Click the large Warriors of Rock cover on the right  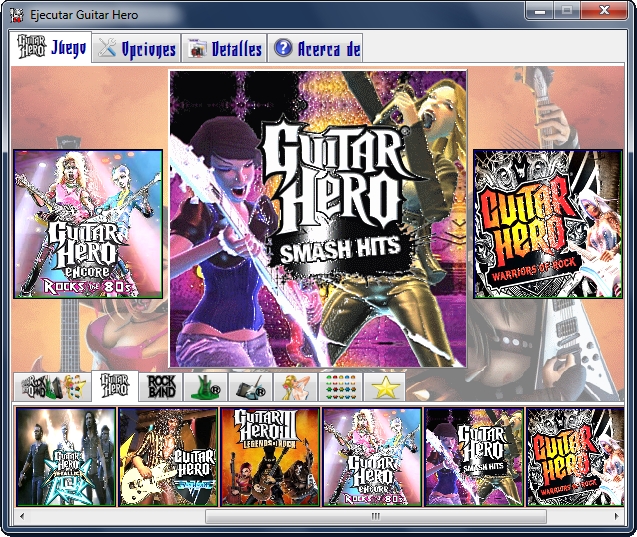[548, 224]
